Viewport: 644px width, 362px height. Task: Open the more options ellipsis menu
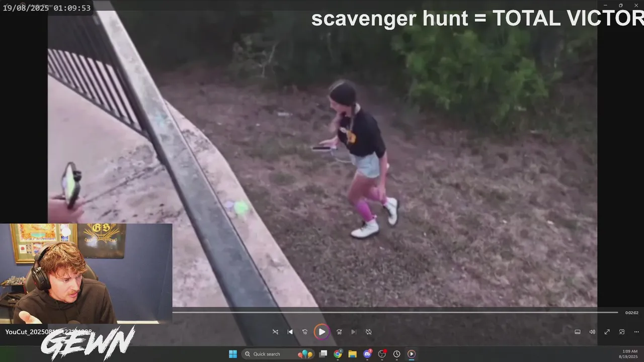tap(636, 332)
